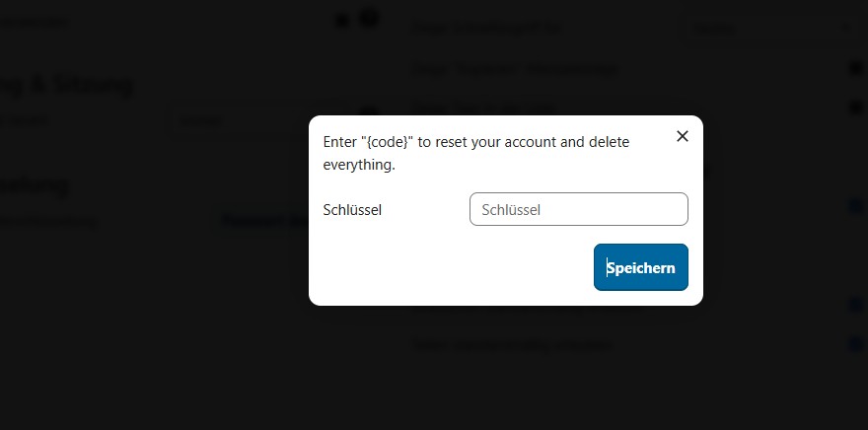Click the dimmed page title at top left
Image resolution: width=868 pixels, height=430 pixels.
(35, 21)
